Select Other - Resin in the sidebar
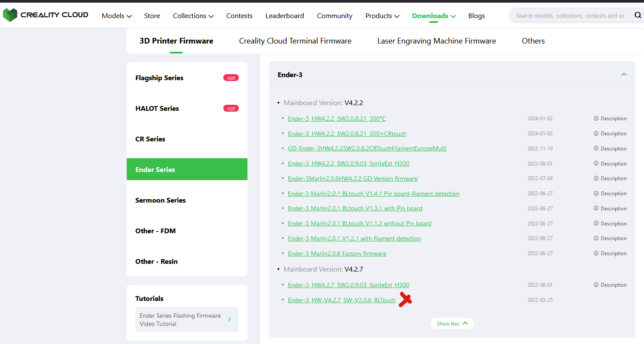Screen dimensions: 644x344 pos(187,262)
